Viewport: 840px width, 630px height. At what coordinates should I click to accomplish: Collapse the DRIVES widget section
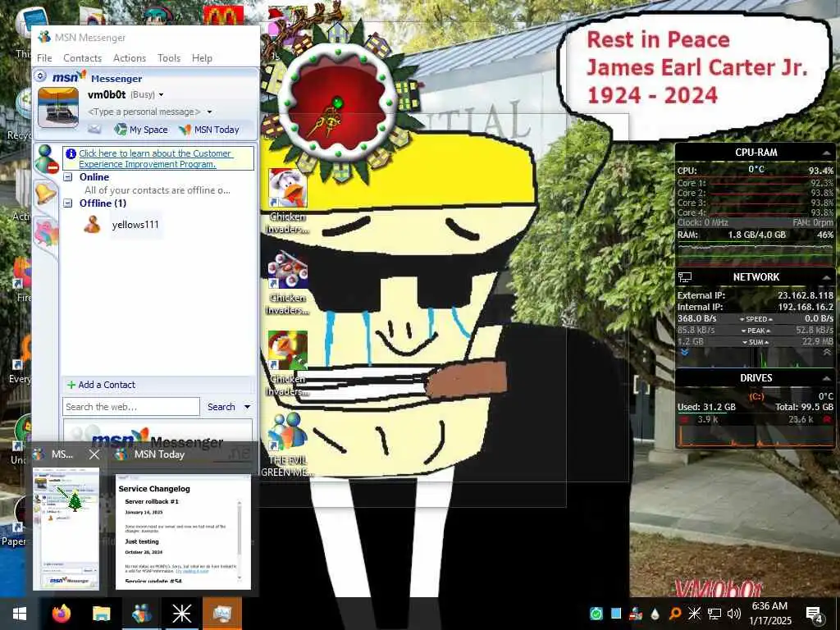tap(827, 378)
